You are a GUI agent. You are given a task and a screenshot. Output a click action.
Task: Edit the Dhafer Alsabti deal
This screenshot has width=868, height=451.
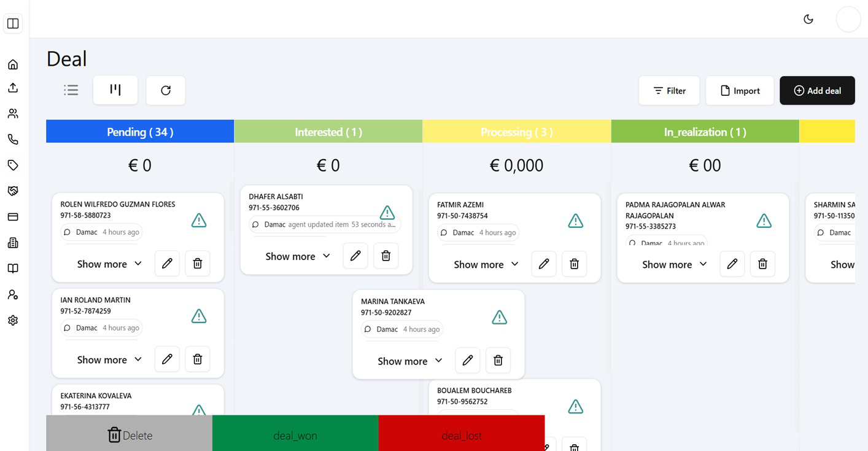(x=355, y=256)
